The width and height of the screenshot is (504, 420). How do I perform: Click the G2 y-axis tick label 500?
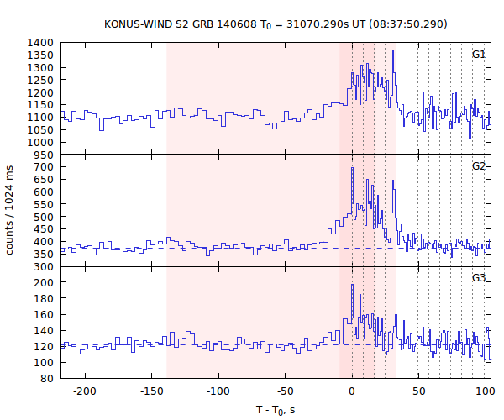coord(44,218)
